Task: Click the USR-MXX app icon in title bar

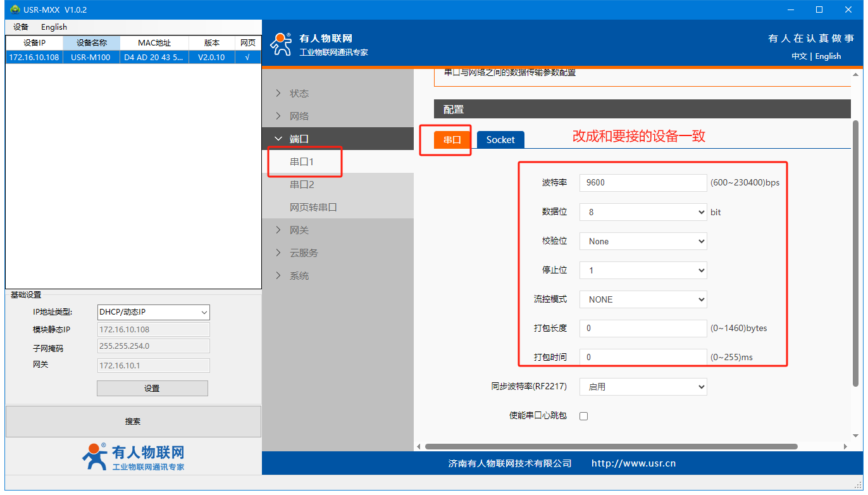Action: coord(15,9)
